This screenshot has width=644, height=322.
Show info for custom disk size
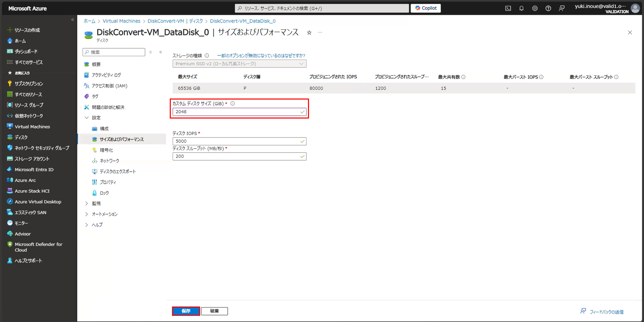pyautogui.click(x=232, y=104)
